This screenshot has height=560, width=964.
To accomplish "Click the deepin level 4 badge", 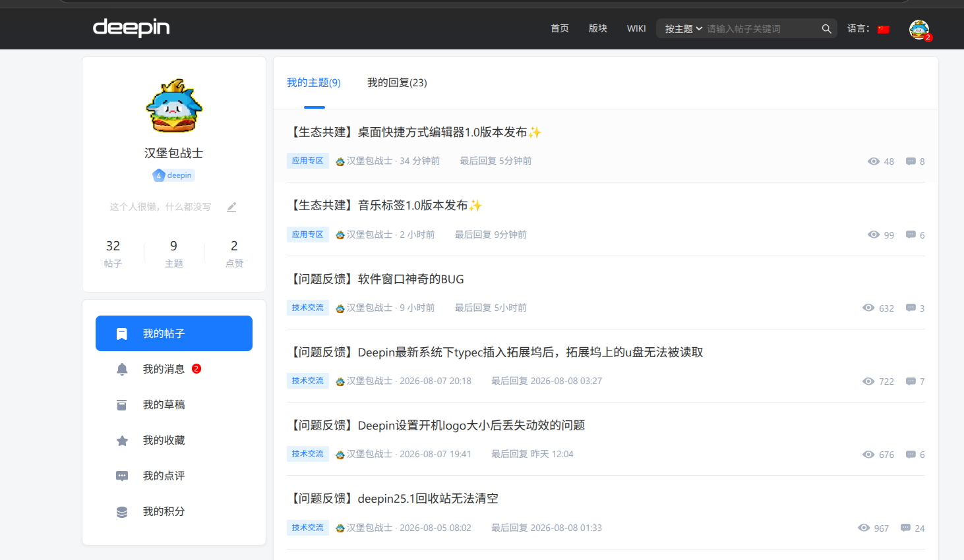I will 173,175.
